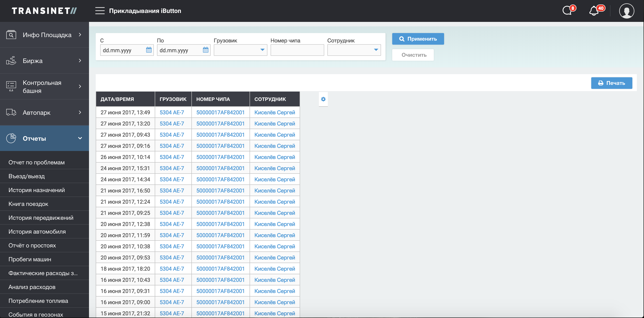Open calendar picker for the По date
The image size is (644, 318).
(205, 50)
